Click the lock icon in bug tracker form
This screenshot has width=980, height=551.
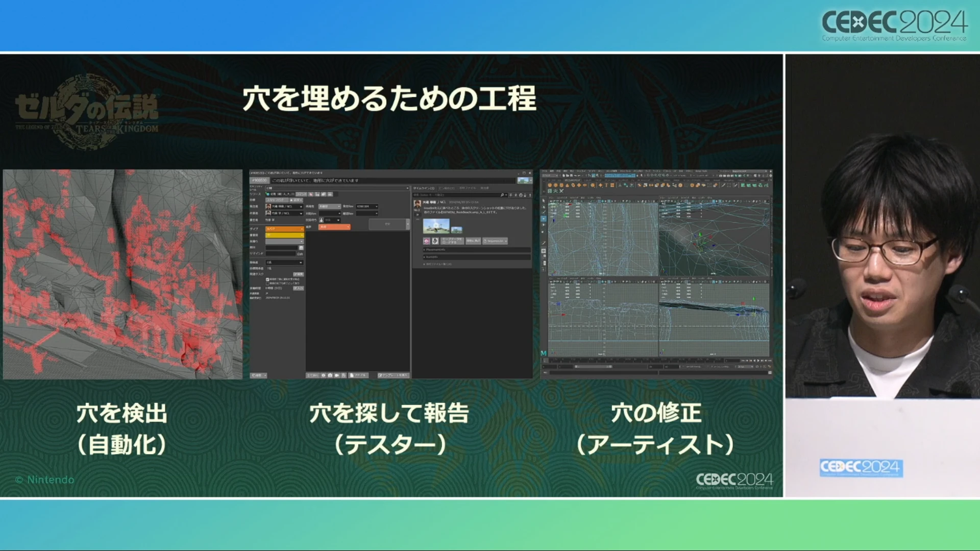tap(321, 220)
